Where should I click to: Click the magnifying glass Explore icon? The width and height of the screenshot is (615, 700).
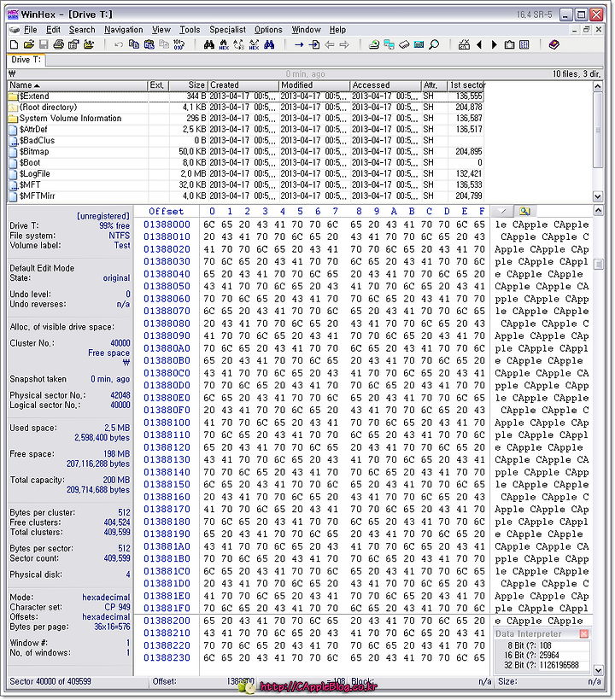(x=434, y=44)
